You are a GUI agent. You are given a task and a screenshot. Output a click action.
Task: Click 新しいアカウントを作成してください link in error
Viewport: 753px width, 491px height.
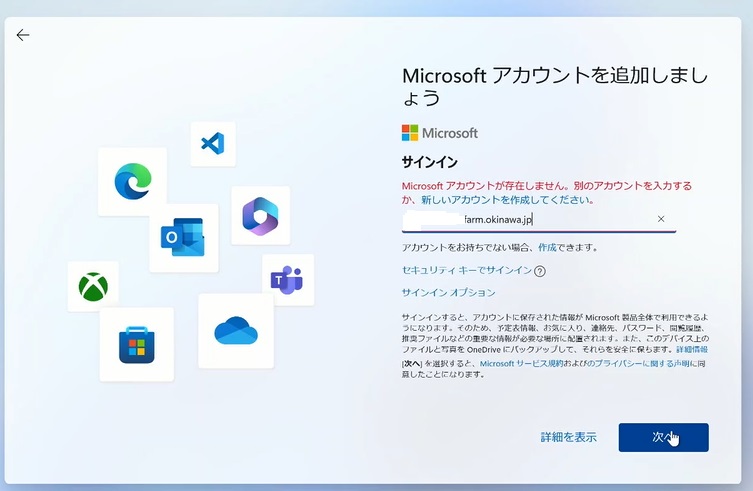[507, 200]
